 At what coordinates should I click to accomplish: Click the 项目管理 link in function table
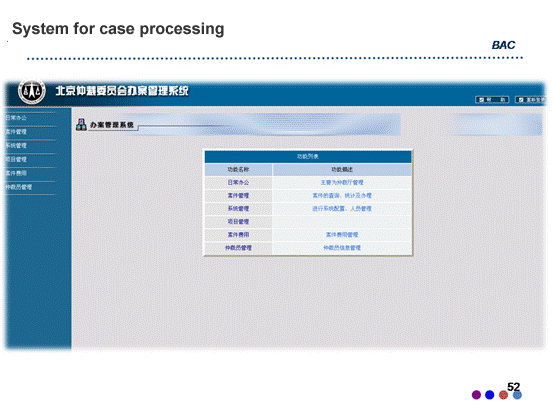coord(238,222)
